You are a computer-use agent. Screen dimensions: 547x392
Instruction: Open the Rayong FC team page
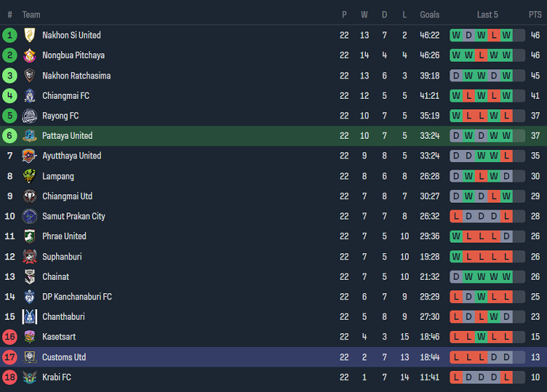60,116
